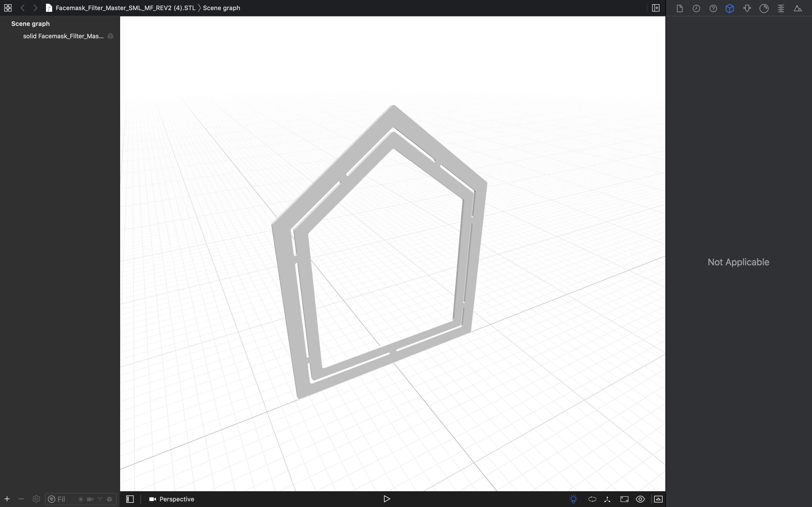Open the Physics inspector spring icon
Image resolution: width=812 pixels, height=507 pixels.
point(781,8)
